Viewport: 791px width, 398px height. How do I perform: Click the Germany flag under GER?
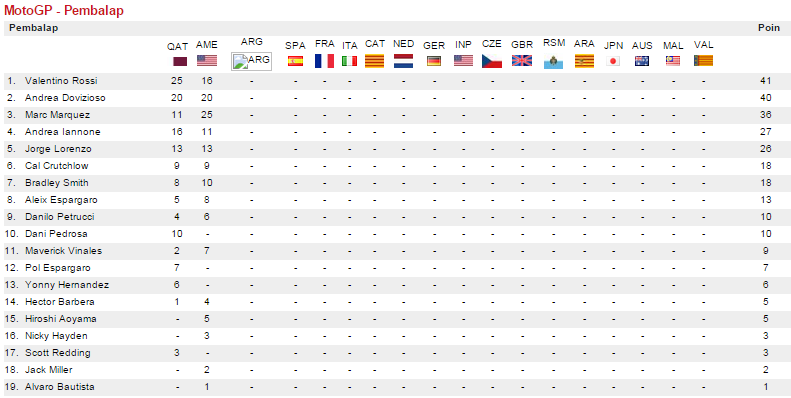(x=434, y=62)
